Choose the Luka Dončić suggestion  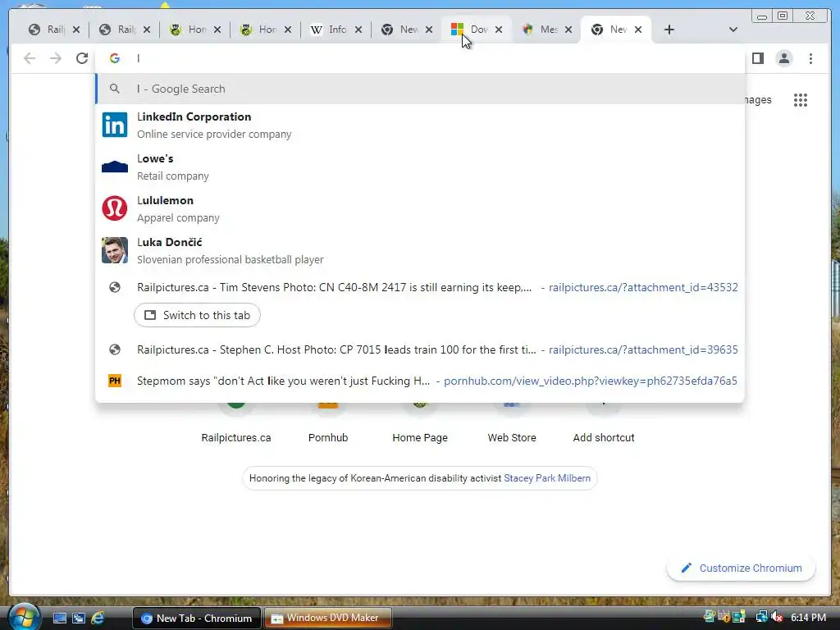[x=420, y=250]
